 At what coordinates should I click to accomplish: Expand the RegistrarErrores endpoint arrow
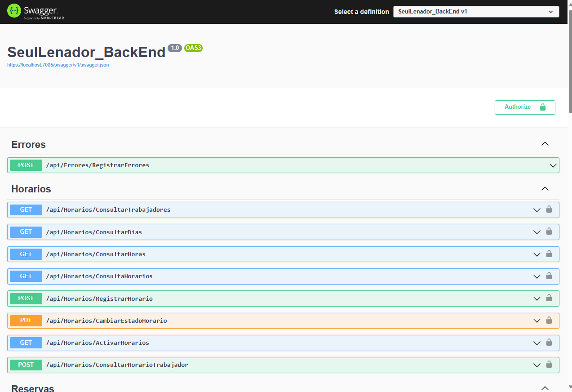click(553, 165)
